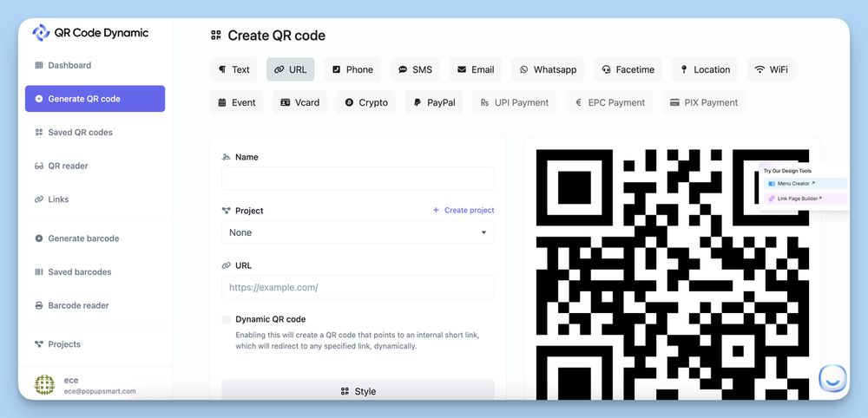868x418 pixels.
Task: Select the Crypto QR type
Action: point(366,102)
